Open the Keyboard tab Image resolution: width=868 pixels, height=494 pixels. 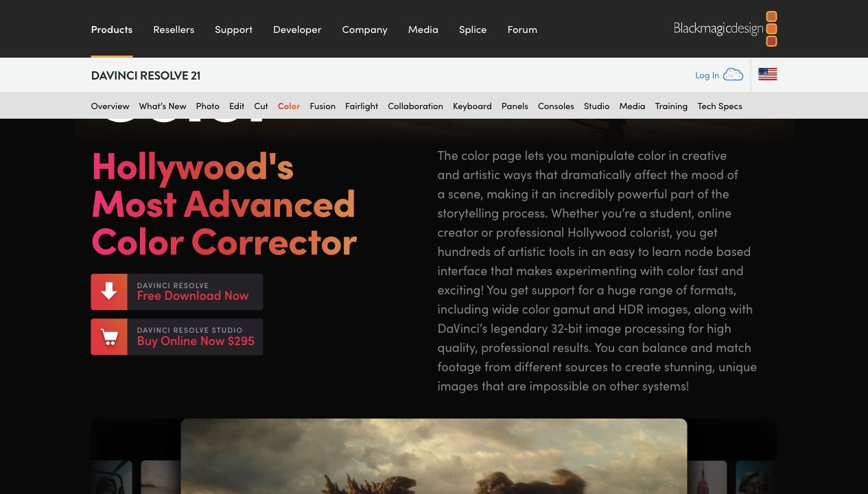472,106
